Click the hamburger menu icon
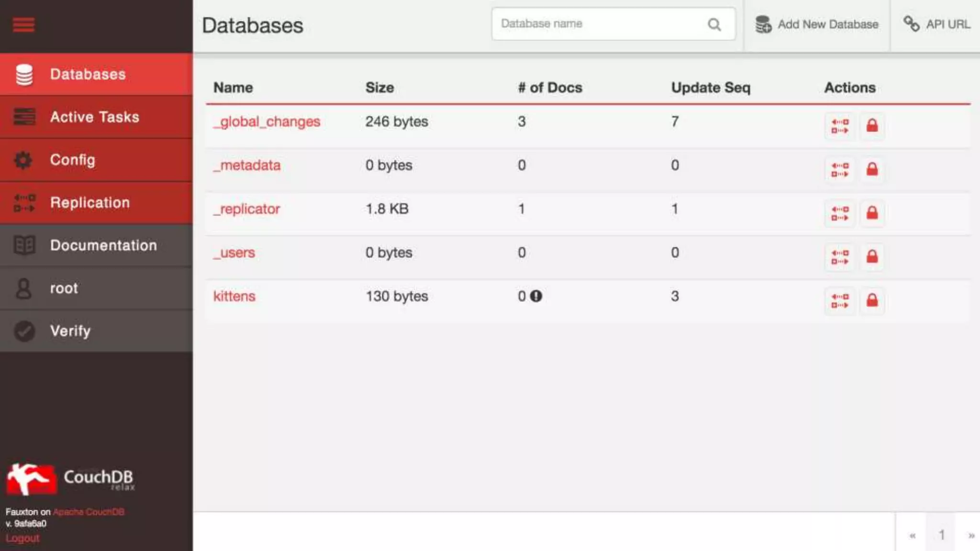Image resolution: width=980 pixels, height=551 pixels. tap(23, 24)
